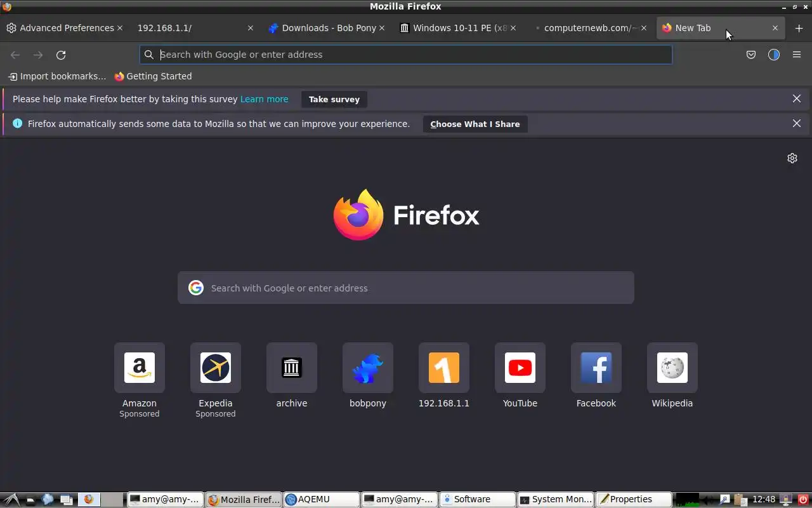Viewport: 812px width, 508px height.
Task: Switch to Mozilla Firefox taskbar button
Action: click(244, 500)
